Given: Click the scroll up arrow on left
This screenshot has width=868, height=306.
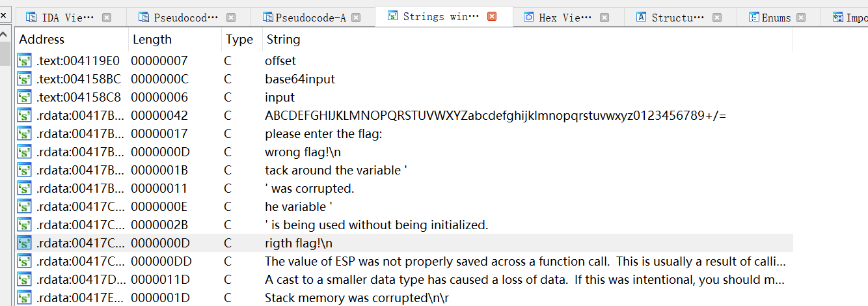Looking at the screenshot, I should coord(5,34).
